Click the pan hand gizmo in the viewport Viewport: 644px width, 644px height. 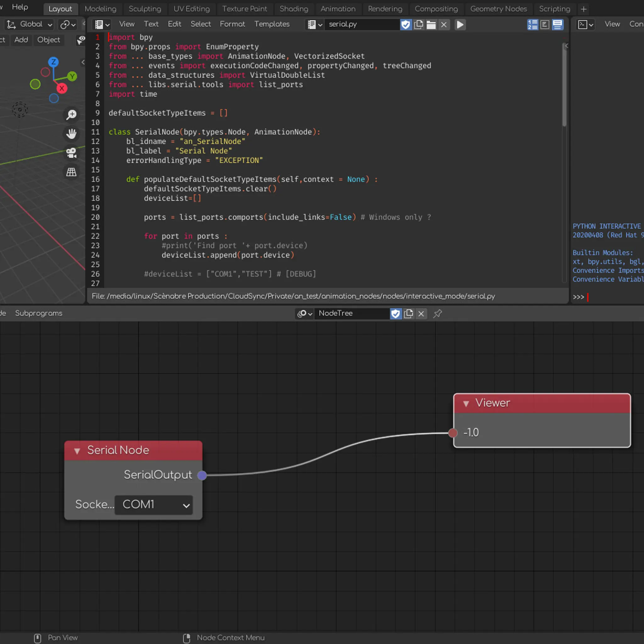click(71, 134)
